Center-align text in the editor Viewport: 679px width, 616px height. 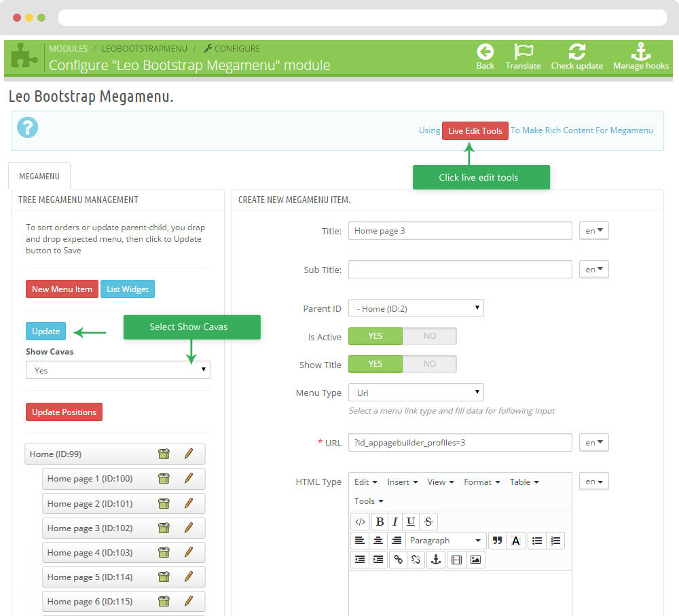[x=378, y=541]
